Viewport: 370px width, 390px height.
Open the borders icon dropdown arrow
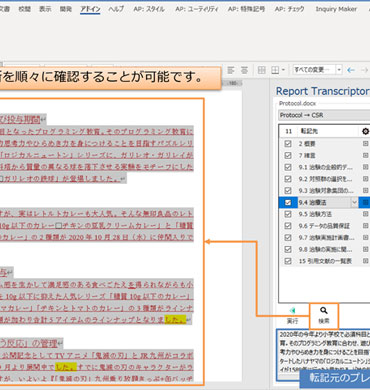[x=283, y=70]
